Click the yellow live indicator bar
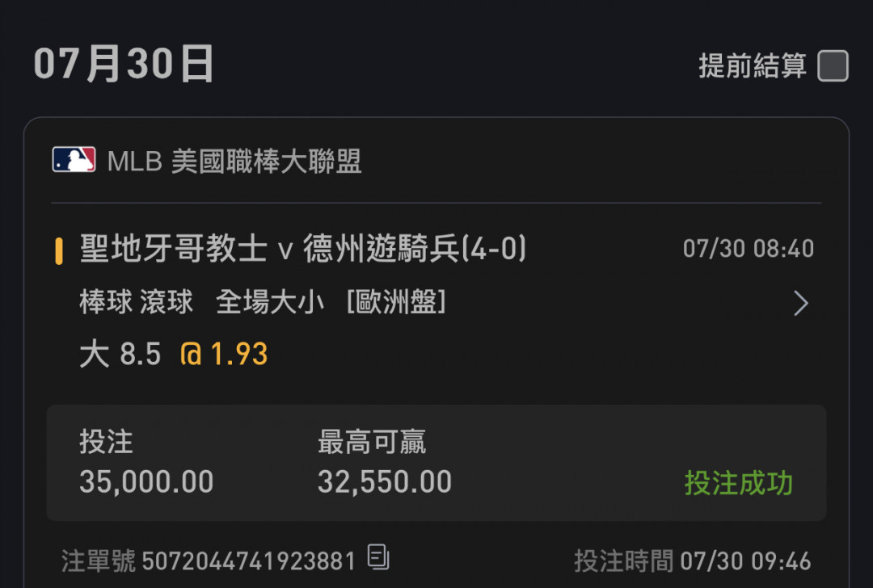This screenshot has height=588, width=873. point(59,251)
